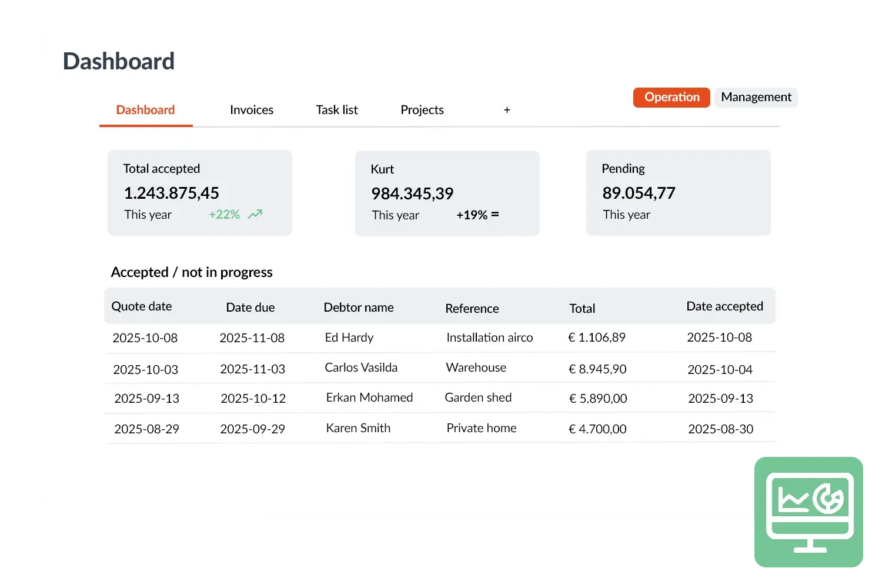This screenshot has height=588, width=882.
Task: Click the equals sign next to +19%
Action: point(495,215)
